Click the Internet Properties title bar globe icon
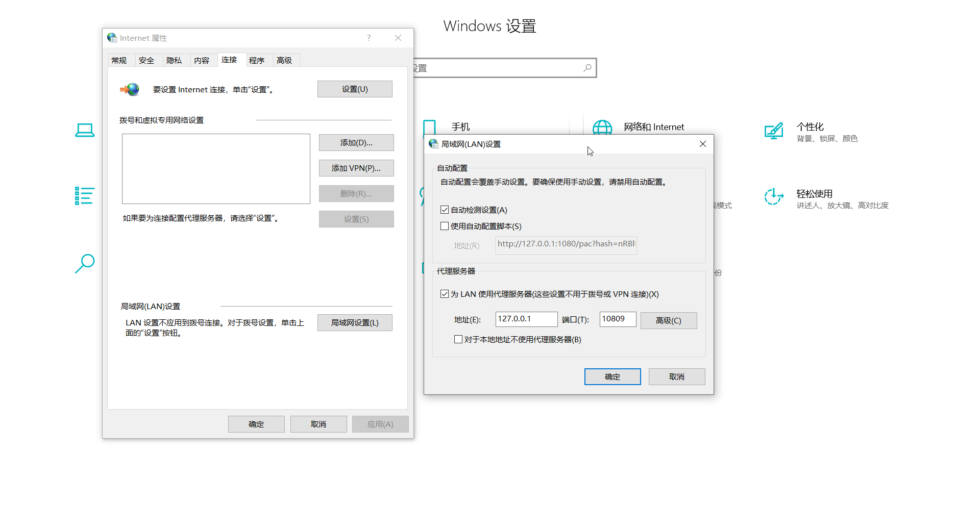The height and width of the screenshot is (505, 980). point(112,38)
